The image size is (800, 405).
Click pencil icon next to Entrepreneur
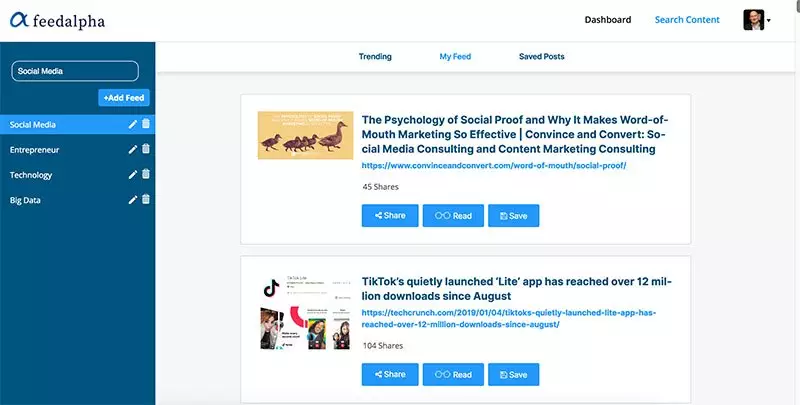pyautogui.click(x=133, y=149)
